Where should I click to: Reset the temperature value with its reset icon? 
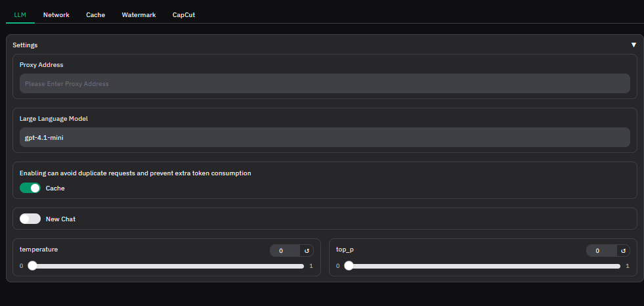click(x=307, y=250)
